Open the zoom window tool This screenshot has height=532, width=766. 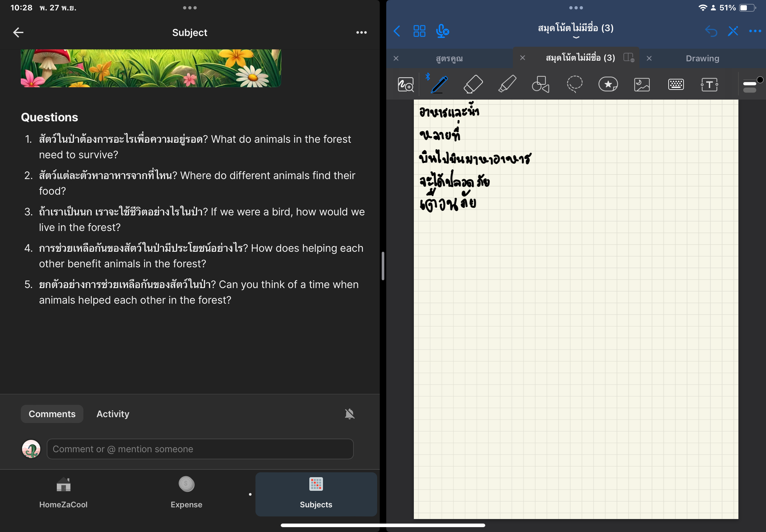(x=405, y=85)
